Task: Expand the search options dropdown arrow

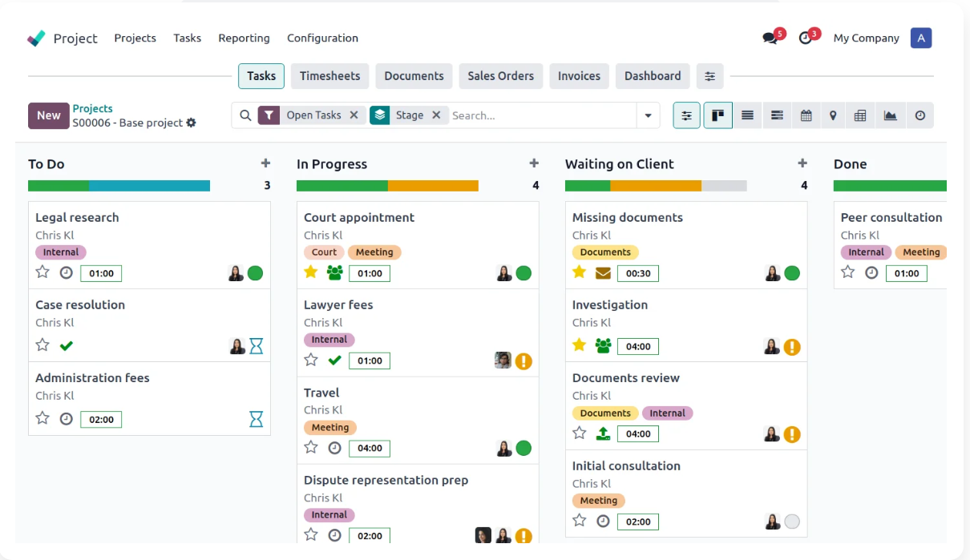Action: [x=648, y=115]
